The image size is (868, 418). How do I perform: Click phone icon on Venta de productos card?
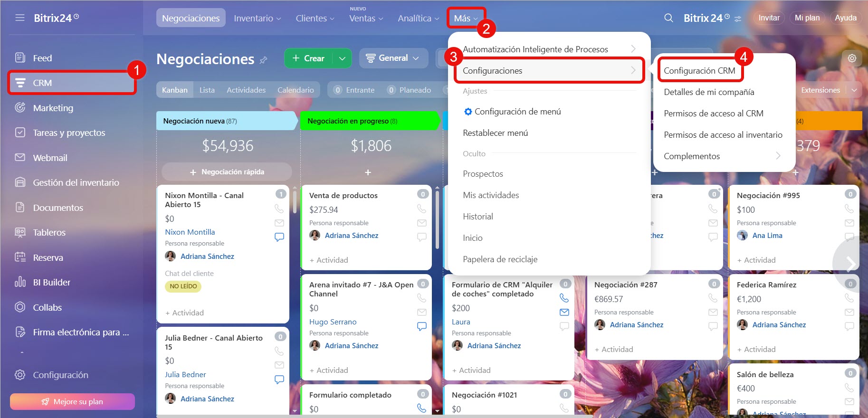point(421,209)
